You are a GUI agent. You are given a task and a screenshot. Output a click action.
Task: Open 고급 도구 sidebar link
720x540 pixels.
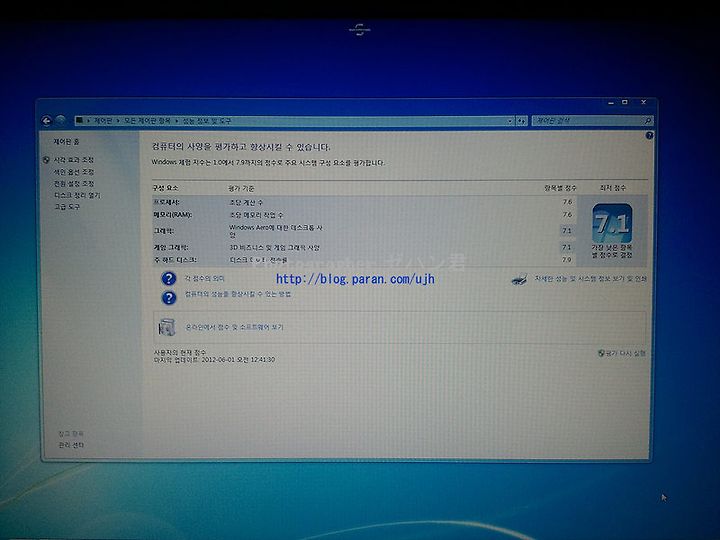click(x=67, y=207)
